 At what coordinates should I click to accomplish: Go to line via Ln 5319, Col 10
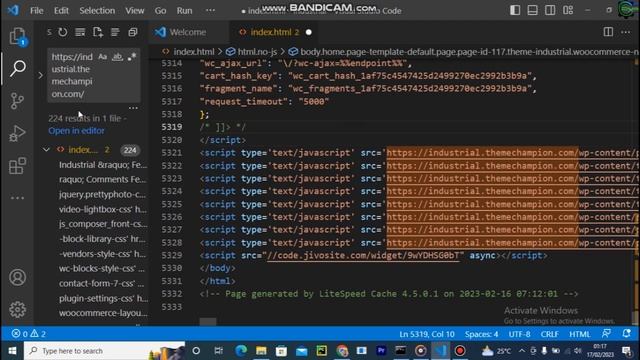[x=427, y=334]
